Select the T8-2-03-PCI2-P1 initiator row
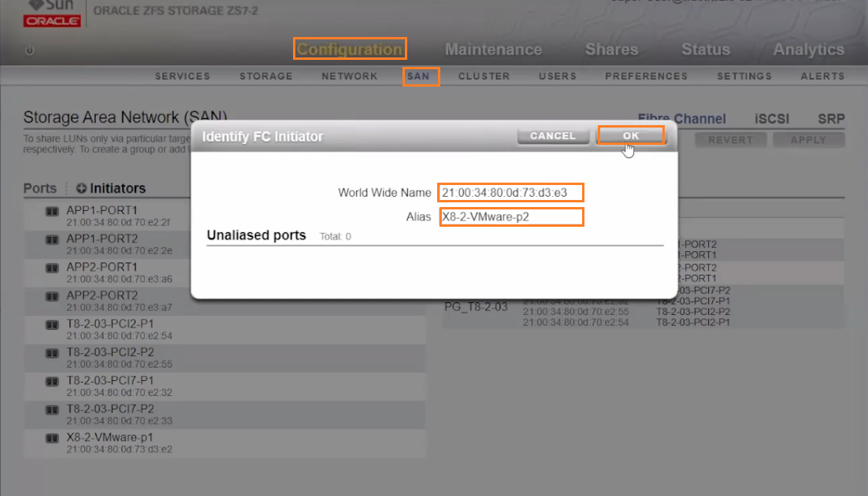 point(224,329)
